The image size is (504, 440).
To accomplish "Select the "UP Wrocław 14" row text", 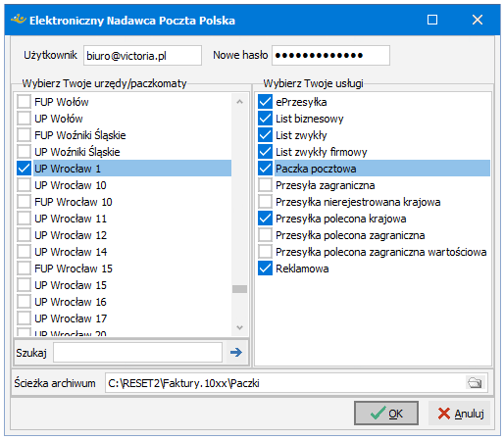I will (71, 252).
